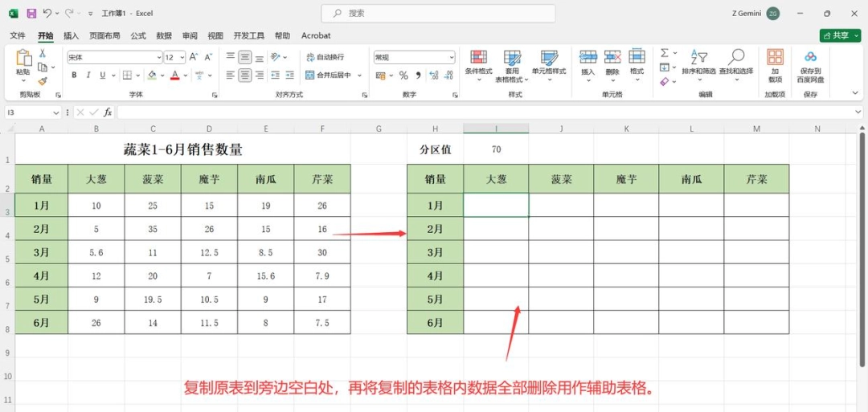This screenshot has height=412, width=868.
Task: Click the Decrease Decimal icon
Action: coord(448,75)
